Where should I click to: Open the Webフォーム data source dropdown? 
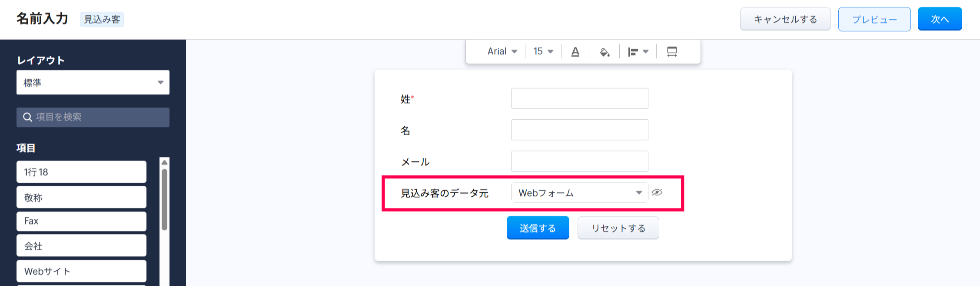pos(579,193)
